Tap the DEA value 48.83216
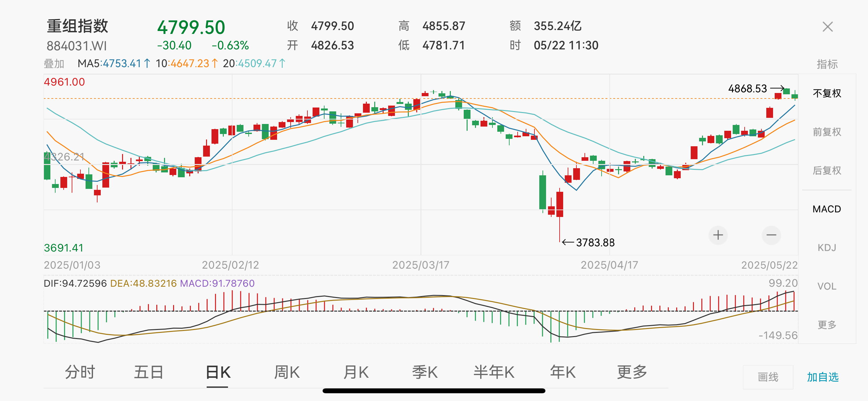 tap(155, 283)
